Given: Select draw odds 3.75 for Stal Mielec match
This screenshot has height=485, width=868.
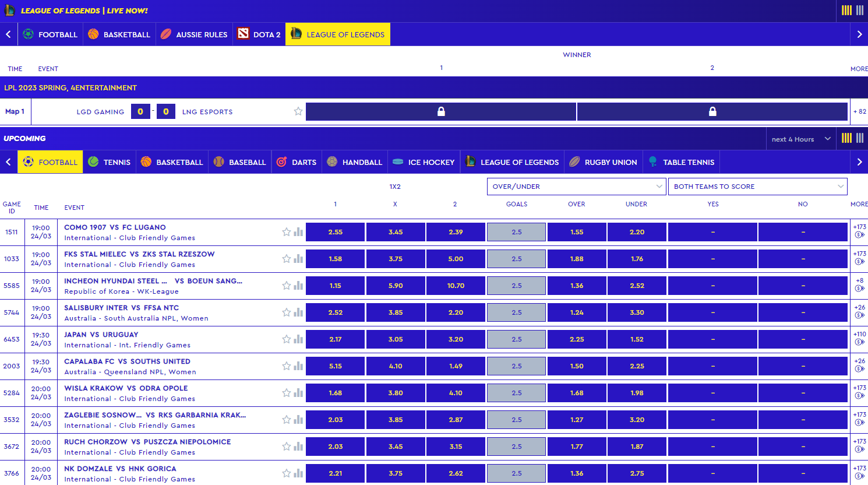Looking at the screenshot, I should click(x=396, y=259).
